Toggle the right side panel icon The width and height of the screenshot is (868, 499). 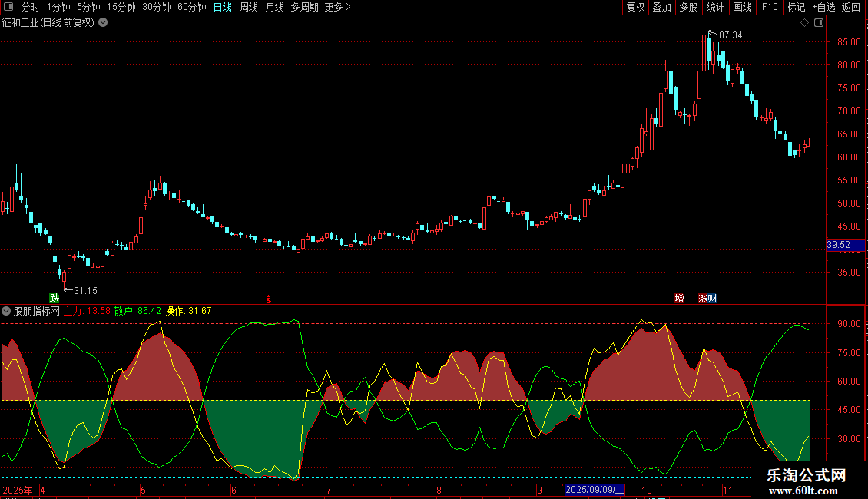pos(819,23)
